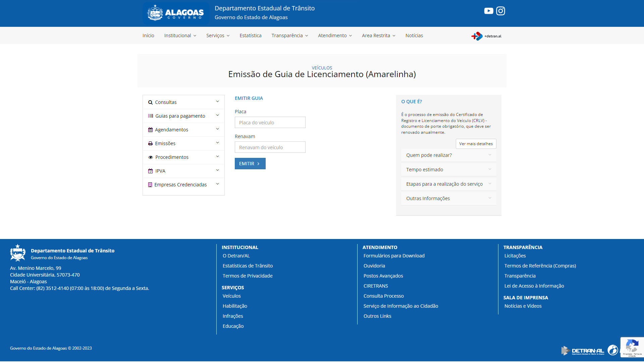The width and height of the screenshot is (644, 362).
Task: Click the calendar icon beside Agendamentos
Action: click(x=150, y=130)
